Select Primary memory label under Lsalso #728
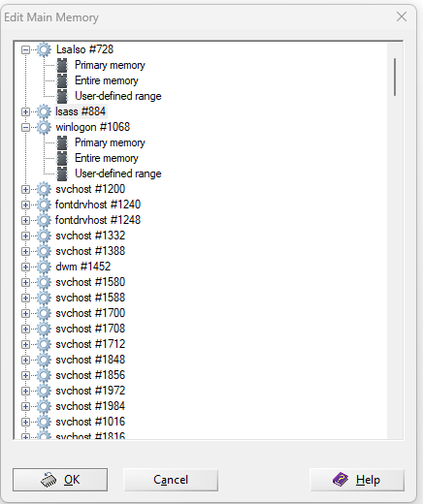The width and height of the screenshot is (423, 504). (x=110, y=65)
